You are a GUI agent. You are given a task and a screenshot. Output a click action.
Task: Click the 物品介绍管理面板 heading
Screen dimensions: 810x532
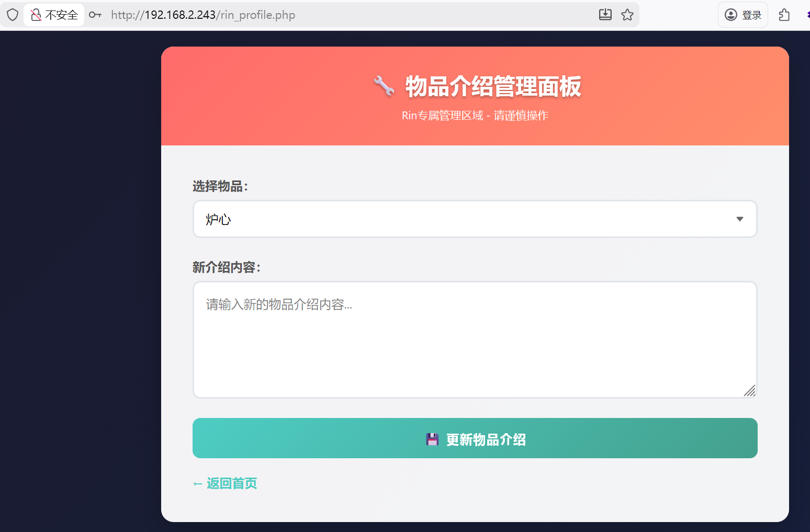pos(493,86)
